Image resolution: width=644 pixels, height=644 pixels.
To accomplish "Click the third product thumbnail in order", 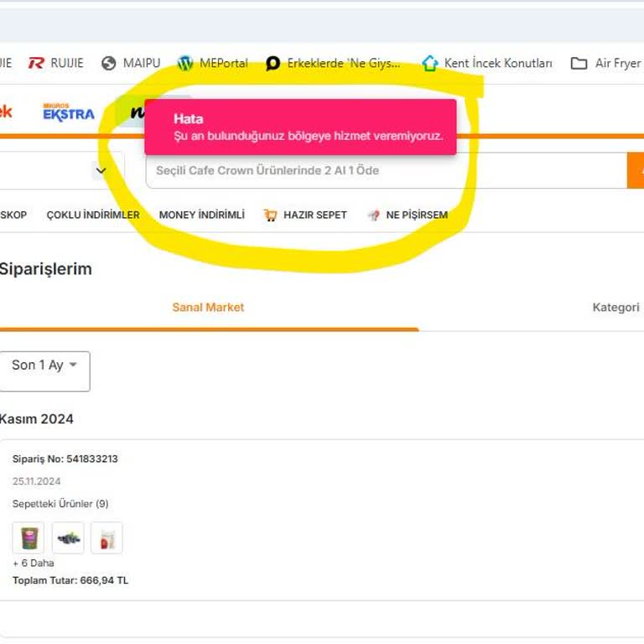I will 106,538.
